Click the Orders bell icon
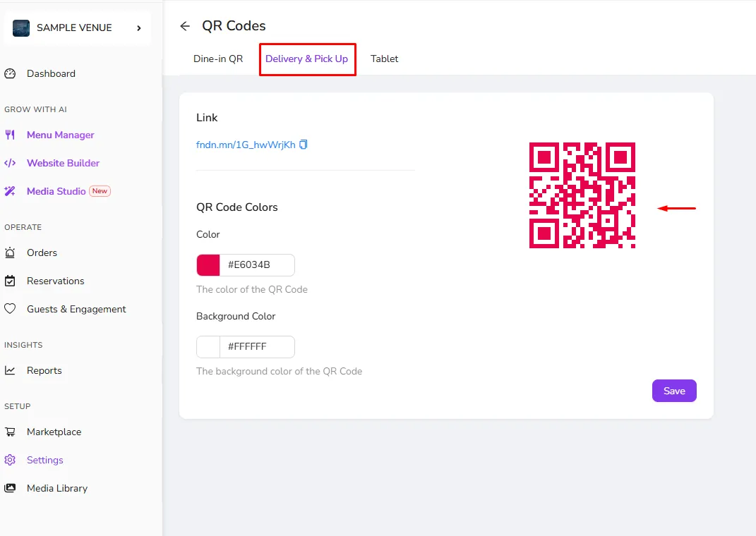This screenshot has height=536, width=756. coord(10,252)
